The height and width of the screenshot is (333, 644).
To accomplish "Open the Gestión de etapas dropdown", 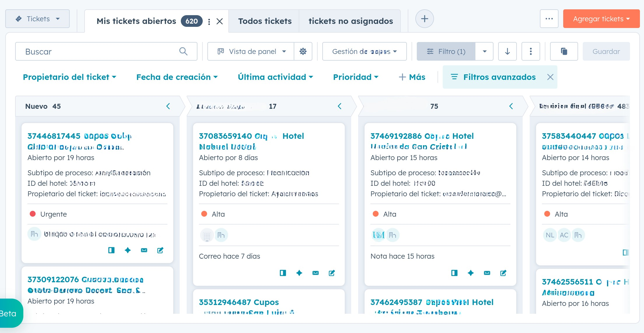I will [364, 51].
